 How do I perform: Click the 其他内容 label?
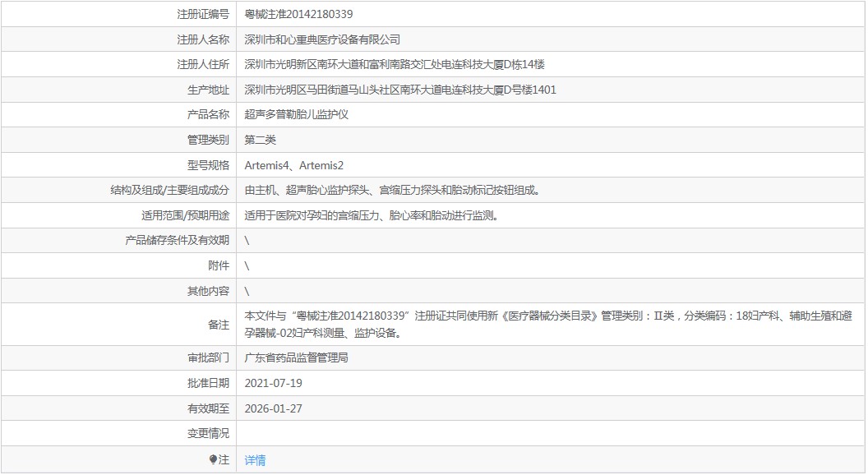(208, 291)
